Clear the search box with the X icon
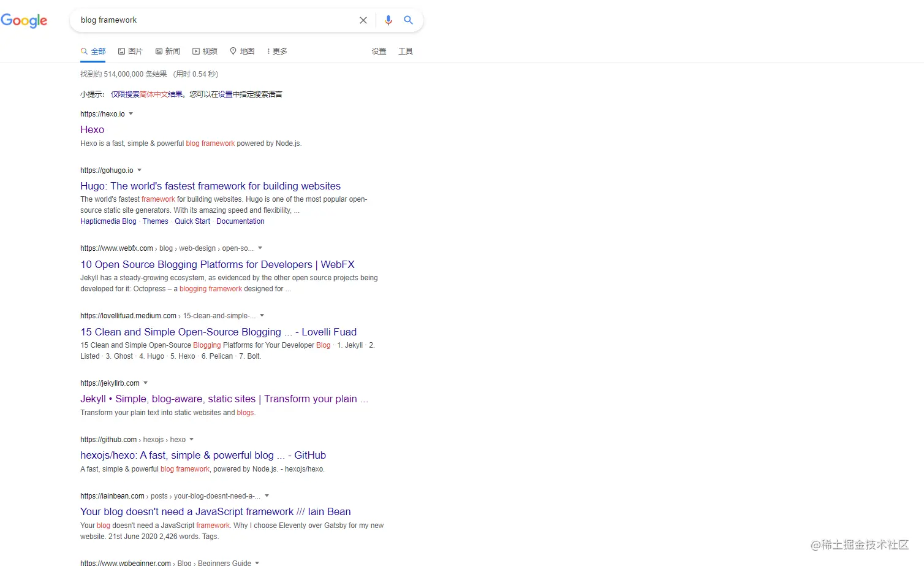Viewport: 924px width, 566px height. point(363,20)
